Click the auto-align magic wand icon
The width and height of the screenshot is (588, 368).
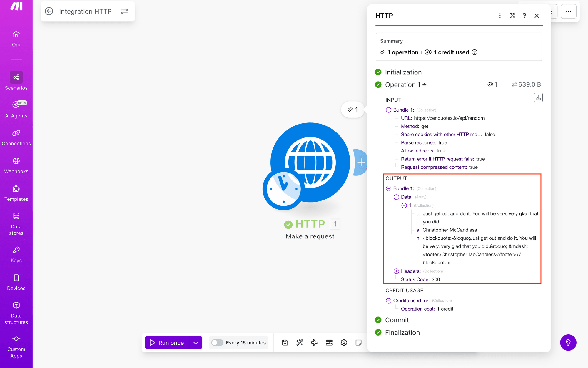click(x=300, y=343)
